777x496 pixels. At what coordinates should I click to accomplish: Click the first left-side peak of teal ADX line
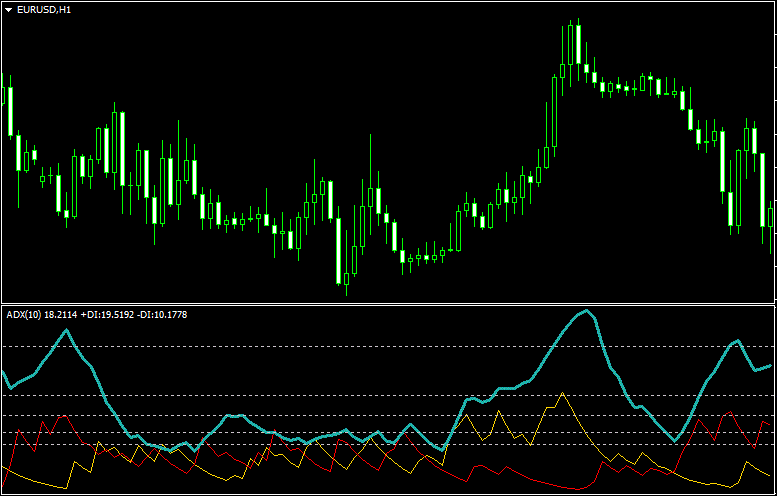pyautogui.click(x=67, y=329)
